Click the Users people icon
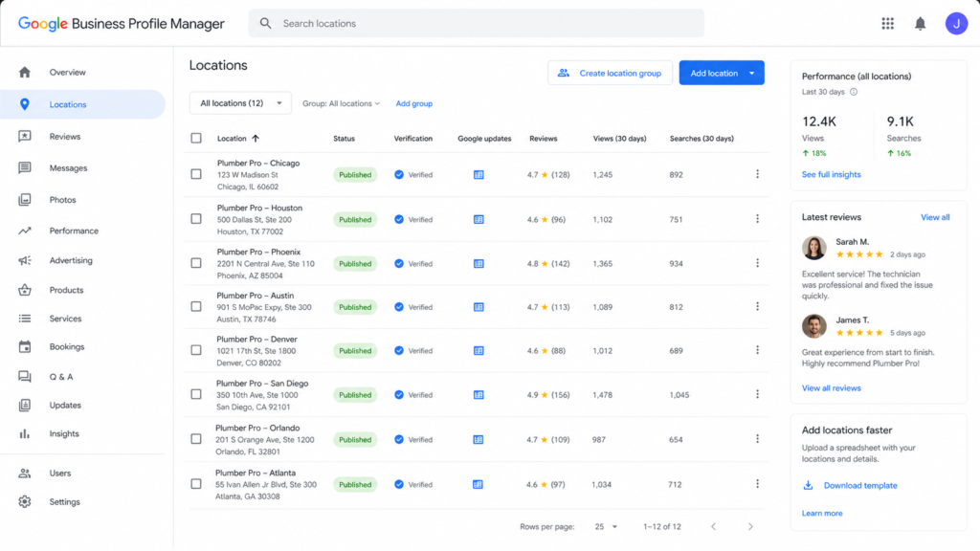 point(24,473)
